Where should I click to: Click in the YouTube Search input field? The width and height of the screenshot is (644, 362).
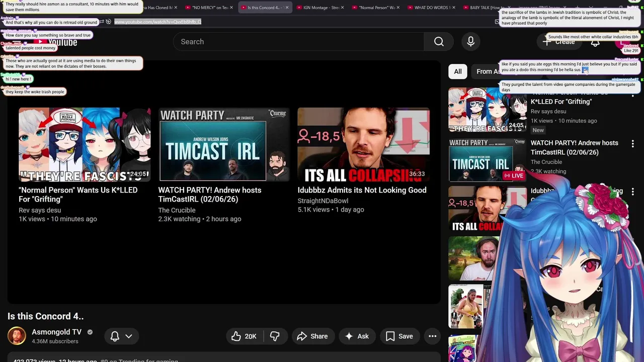(x=298, y=42)
